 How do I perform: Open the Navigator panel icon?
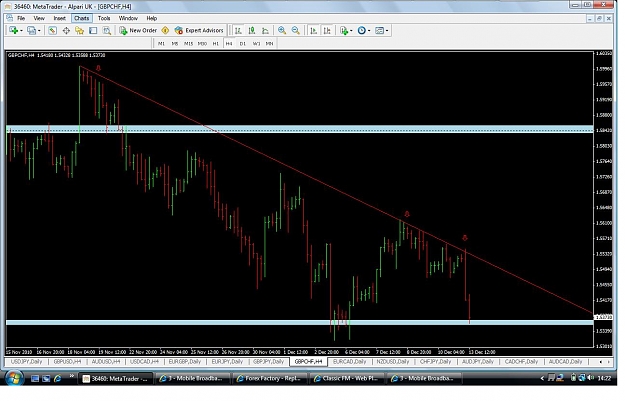pyautogui.click(x=79, y=31)
